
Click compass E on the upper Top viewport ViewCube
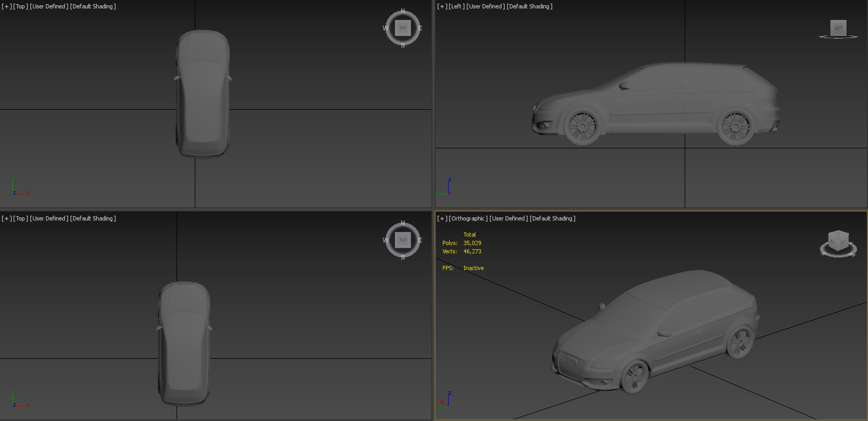[x=420, y=28]
